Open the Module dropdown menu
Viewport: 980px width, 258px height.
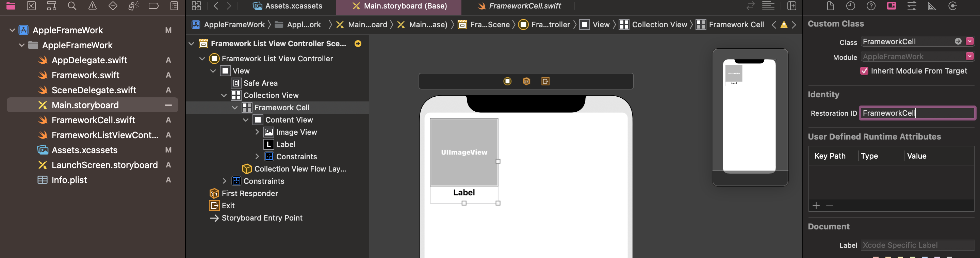click(970, 56)
